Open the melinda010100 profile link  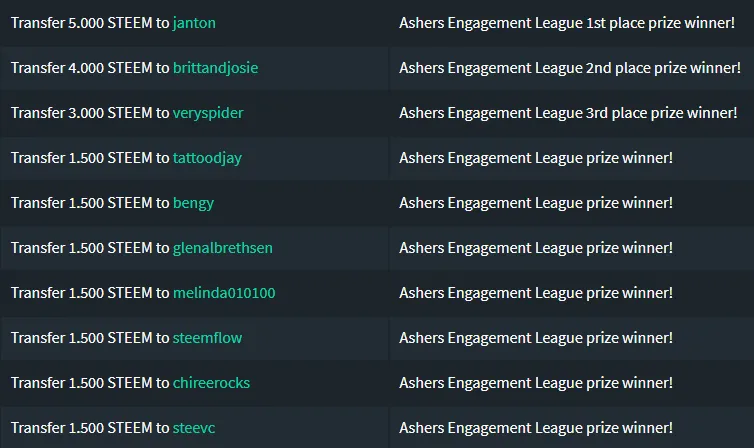(x=224, y=293)
